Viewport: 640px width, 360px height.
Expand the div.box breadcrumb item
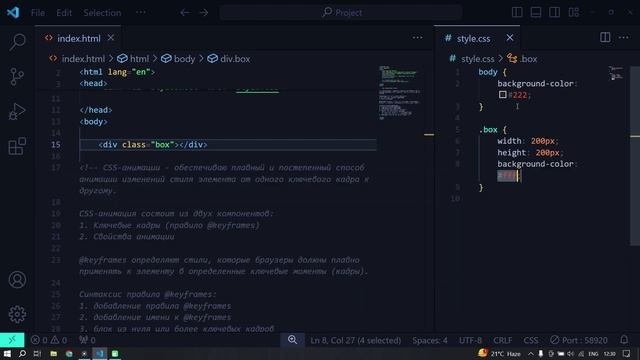(x=229, y=59)
